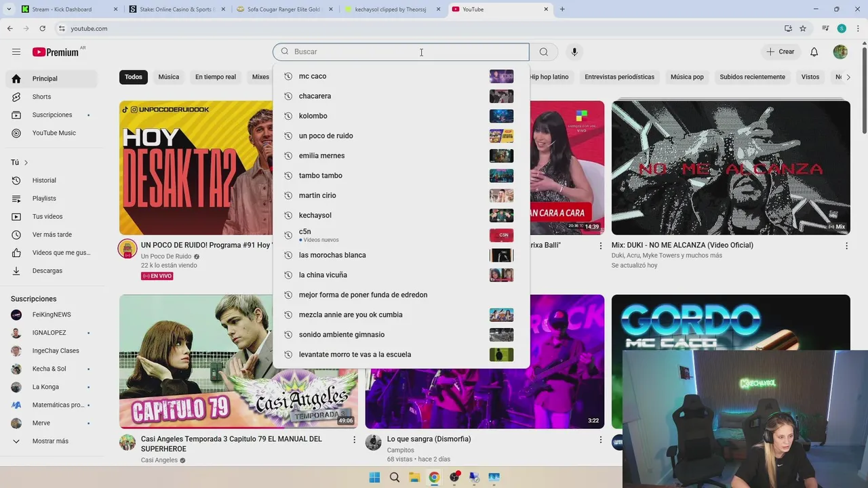This screenshot has height=488, width=868.
Task: Open Suscripciones in sidebar
Action: [52, 115]
